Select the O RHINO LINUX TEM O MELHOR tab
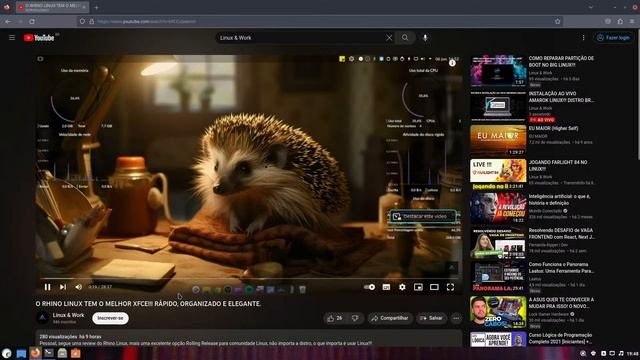The width and height of the screenshot is (640, 360). pyautogui.click(x=52, y=7)
